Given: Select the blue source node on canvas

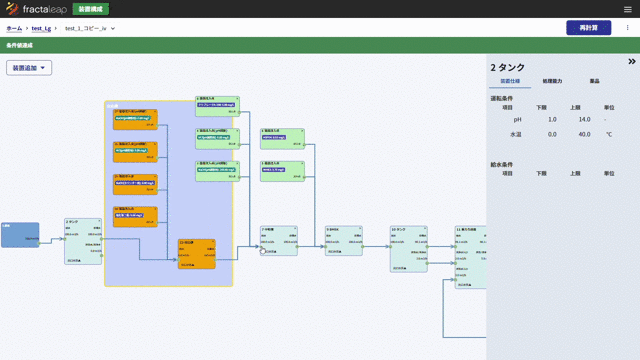Looking at the screenshot, I should tap(20, 235).
